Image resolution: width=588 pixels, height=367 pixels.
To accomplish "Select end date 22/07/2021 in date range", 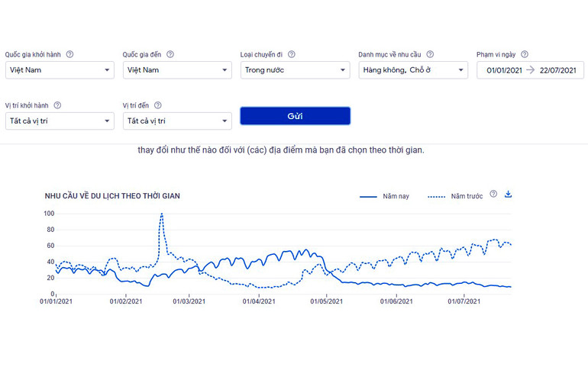I will [x=559, y=70].
